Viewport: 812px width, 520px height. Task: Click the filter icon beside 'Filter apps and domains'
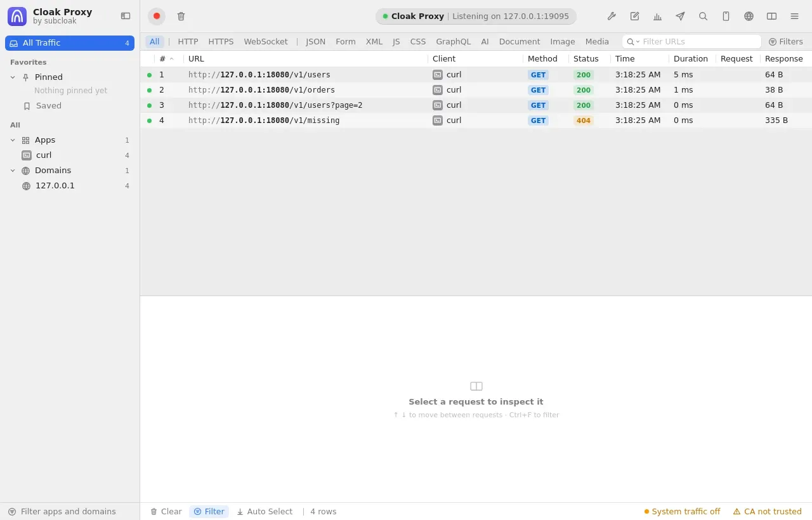click(12, 512)
